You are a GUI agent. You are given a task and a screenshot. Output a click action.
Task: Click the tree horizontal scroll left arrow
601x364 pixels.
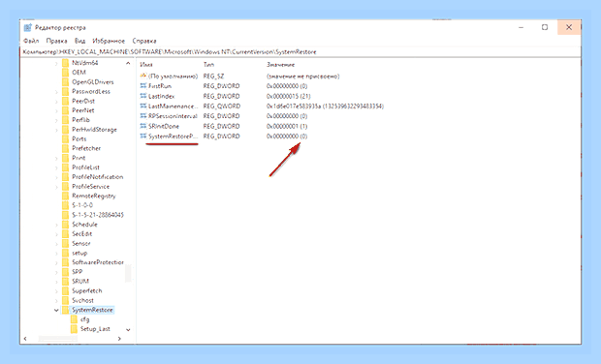coord(25,339)
